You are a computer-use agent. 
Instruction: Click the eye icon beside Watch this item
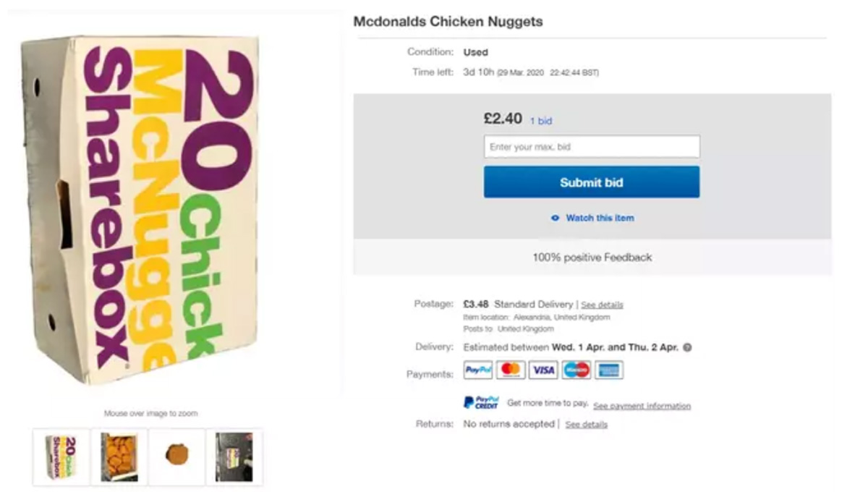click(555, 218)
